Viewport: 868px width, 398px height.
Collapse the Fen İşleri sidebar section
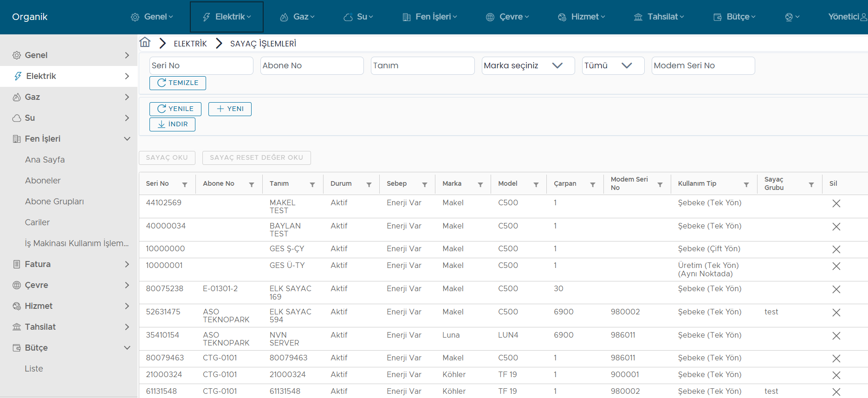[x=127, y=139]
